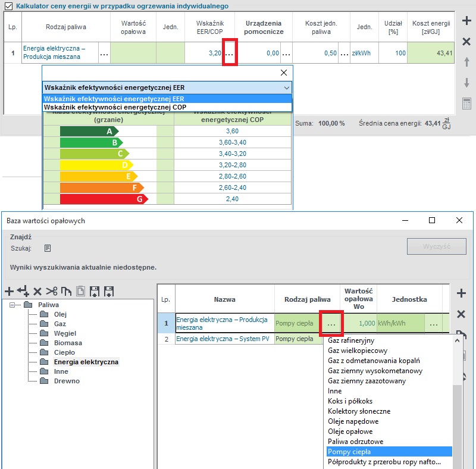Open the EER/COP ellipsis next to 3,20

[230, 54]
